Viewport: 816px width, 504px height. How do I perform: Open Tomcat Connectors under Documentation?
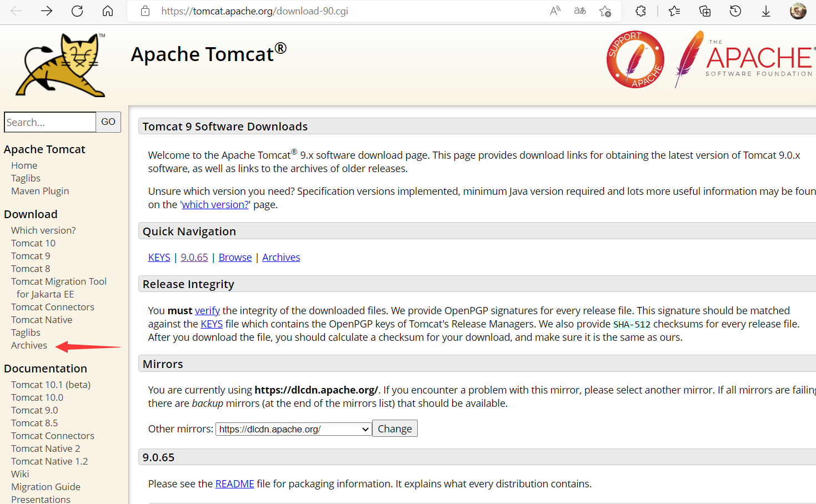tap(53, 436)
